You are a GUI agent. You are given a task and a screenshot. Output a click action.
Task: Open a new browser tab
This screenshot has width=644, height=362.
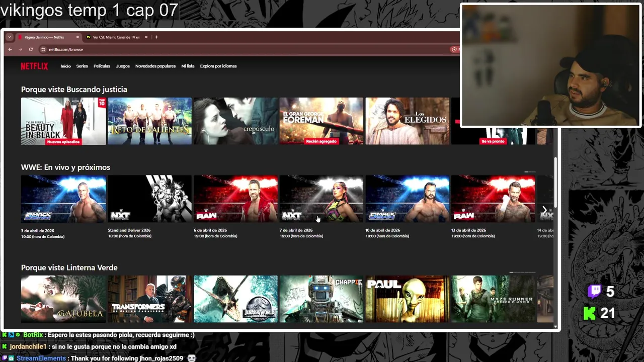click(x=156, y=37)
